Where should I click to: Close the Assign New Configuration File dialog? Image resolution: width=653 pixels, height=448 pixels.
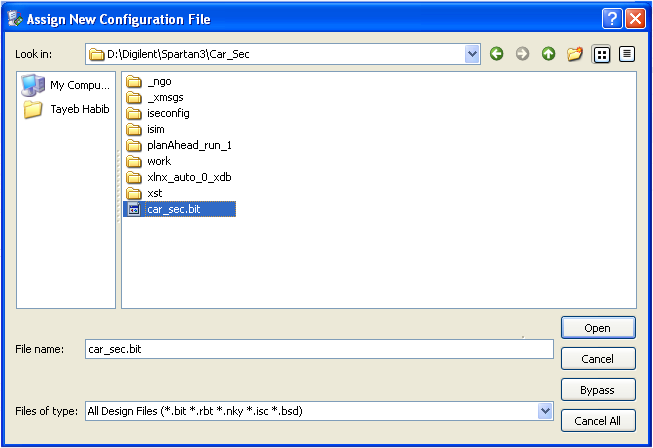click(x=635, y=18)
